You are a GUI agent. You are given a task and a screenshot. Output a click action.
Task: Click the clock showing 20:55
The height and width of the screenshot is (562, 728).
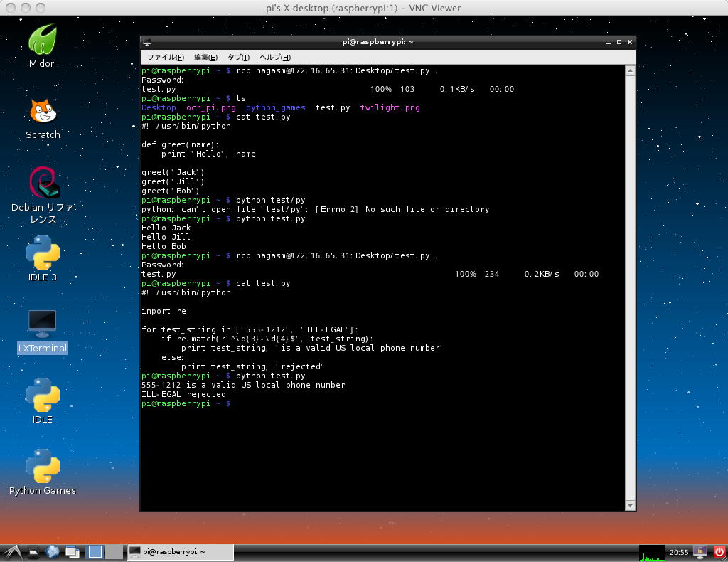click(679, 552)
